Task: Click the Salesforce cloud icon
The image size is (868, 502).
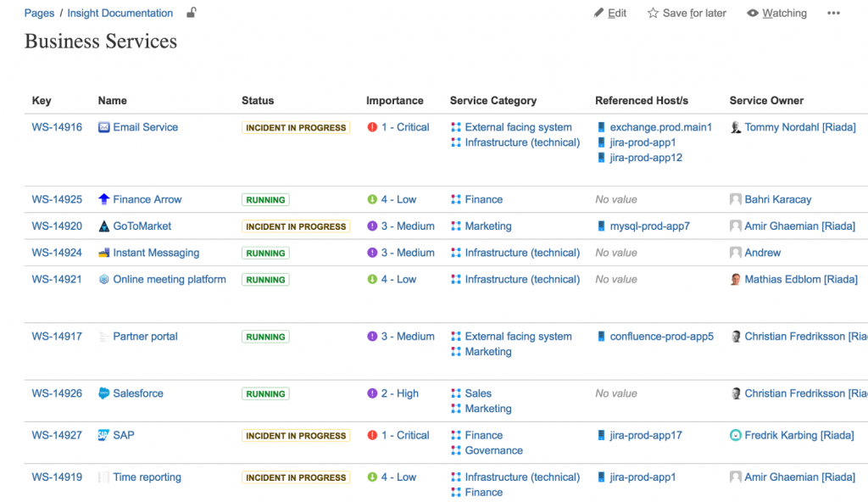Action: (103, 393)
